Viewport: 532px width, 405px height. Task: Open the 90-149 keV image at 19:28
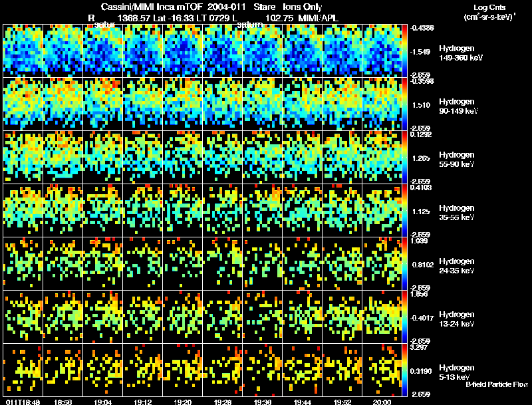223,104
